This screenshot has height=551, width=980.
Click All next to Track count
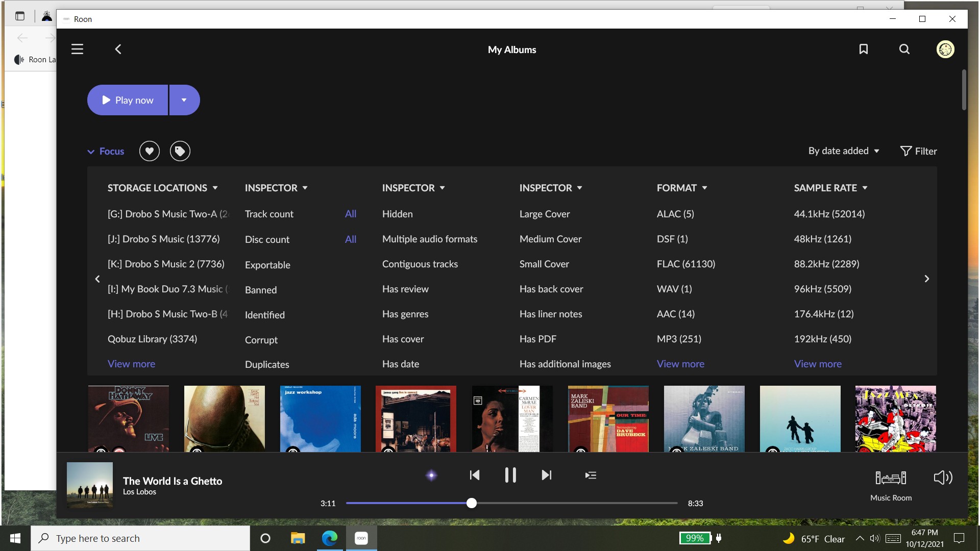coord(351,214)
